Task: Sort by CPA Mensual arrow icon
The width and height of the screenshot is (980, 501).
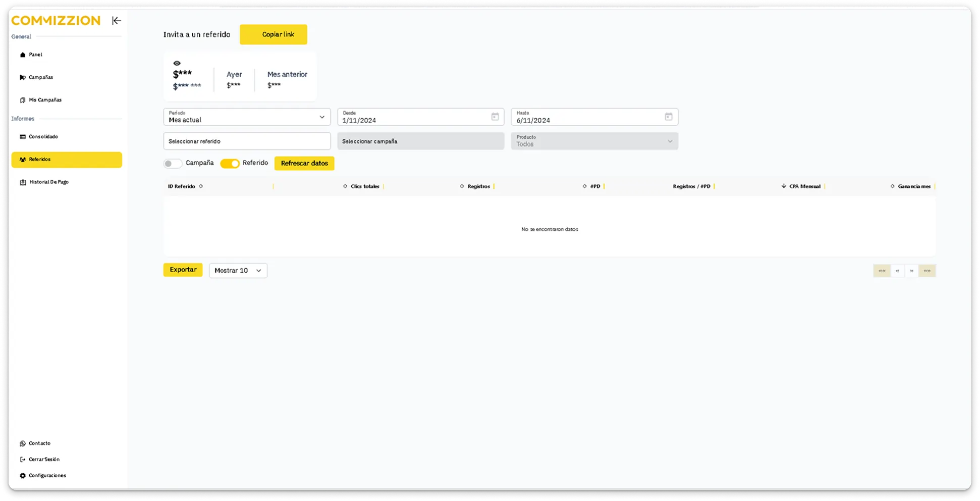Action: (784, 186)
